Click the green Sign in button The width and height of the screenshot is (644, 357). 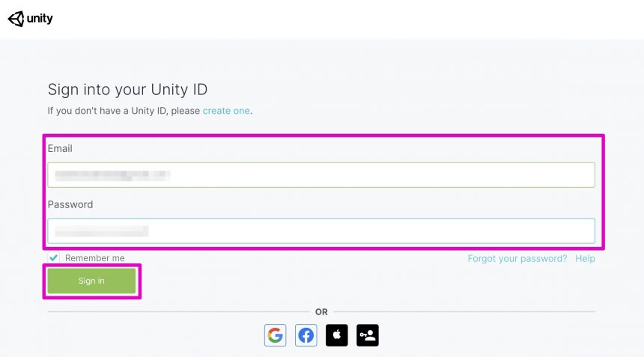[91, 281]
